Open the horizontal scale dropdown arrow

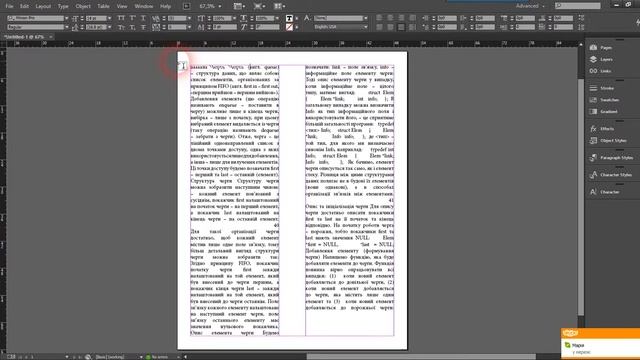click(277, 18)
